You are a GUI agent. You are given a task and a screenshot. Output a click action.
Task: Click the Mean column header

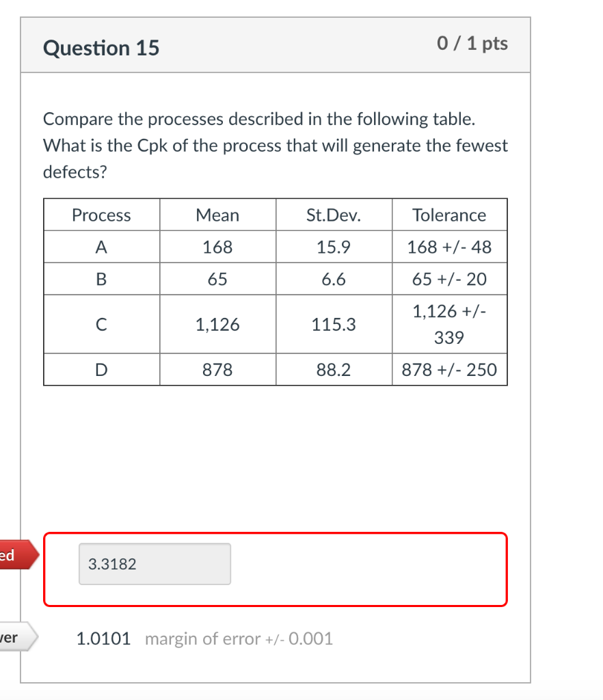[217, 215]
